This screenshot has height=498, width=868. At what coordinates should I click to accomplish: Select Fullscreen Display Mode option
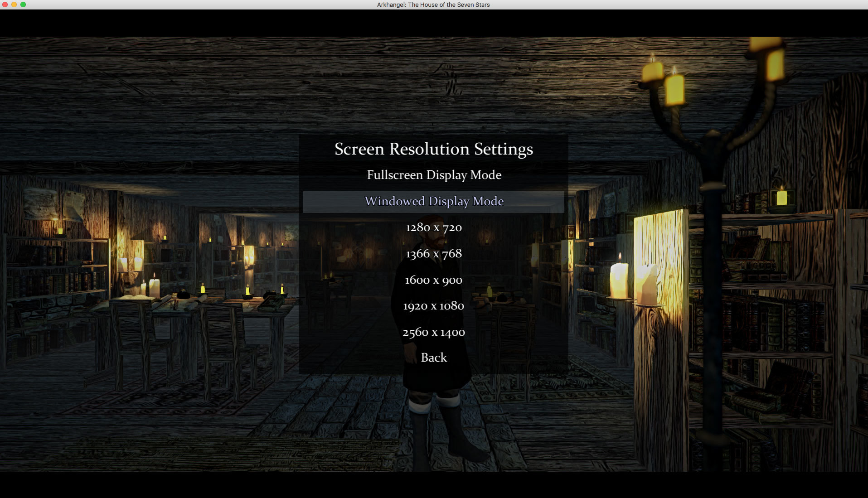[x=434, y=175]
